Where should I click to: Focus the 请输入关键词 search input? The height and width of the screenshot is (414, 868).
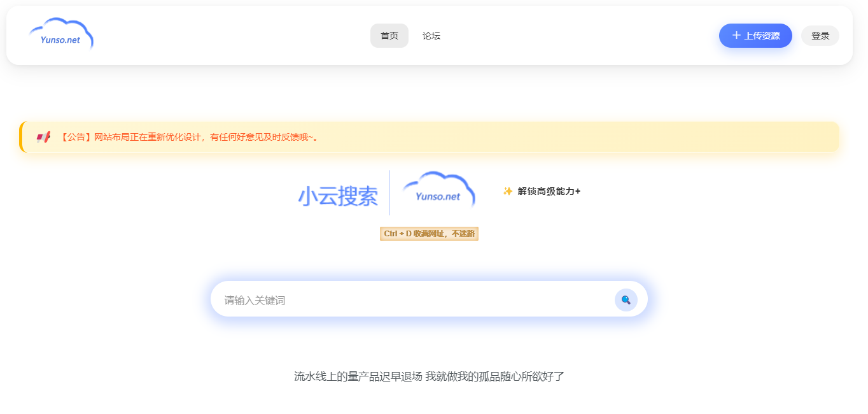point(407,300)
